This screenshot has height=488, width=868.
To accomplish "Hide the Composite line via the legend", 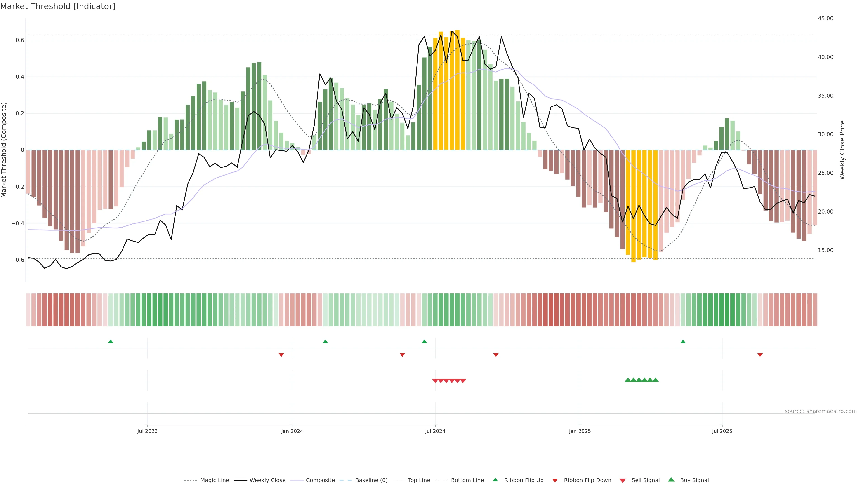I will pyautogui.click(x=320, y=480).
